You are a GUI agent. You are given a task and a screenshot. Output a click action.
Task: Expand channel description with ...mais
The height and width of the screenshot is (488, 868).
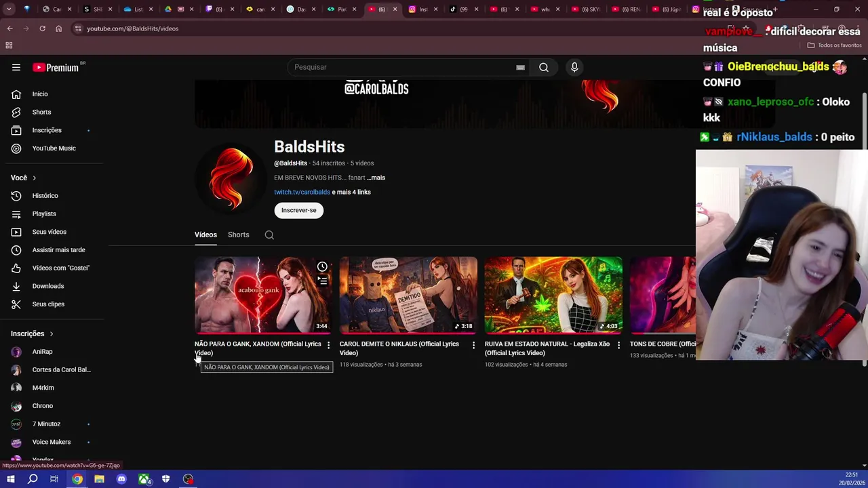point(376,178)
